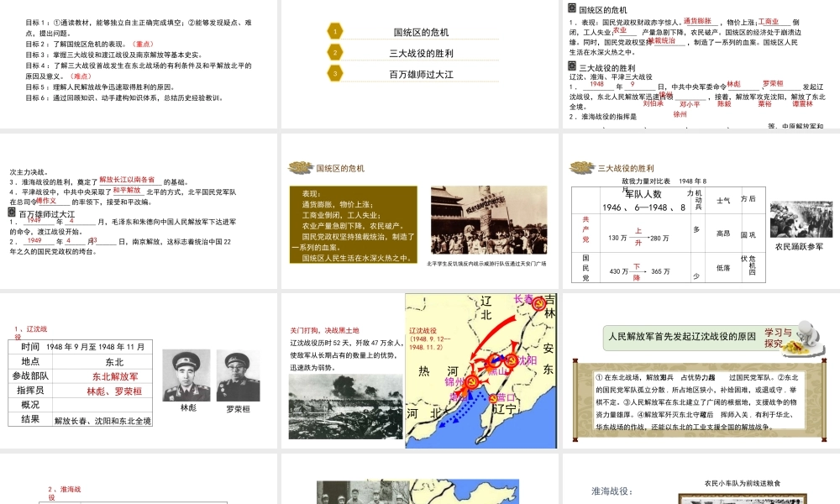Click map legend 辽沈战役 (1948.9.12—1948.11.2)
Viewport: 840px width, 504px height.
pyautogui.click(x=430, y=339)
